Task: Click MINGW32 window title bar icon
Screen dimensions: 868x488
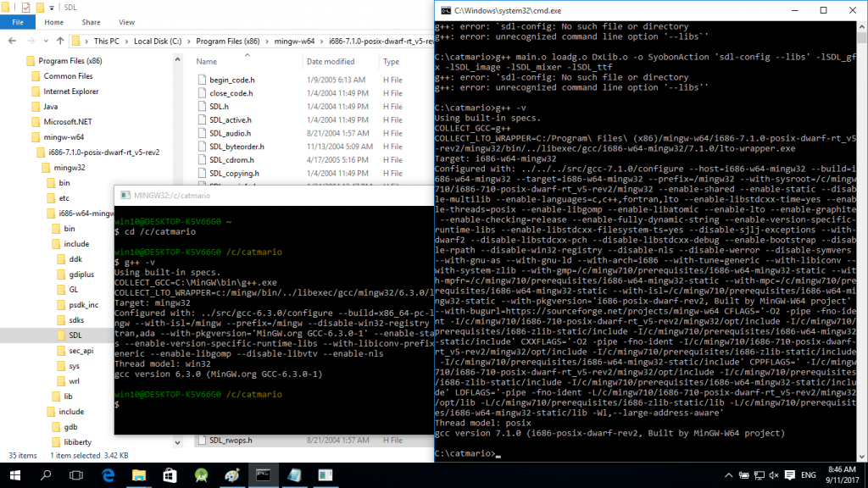Action: point(125,196)
